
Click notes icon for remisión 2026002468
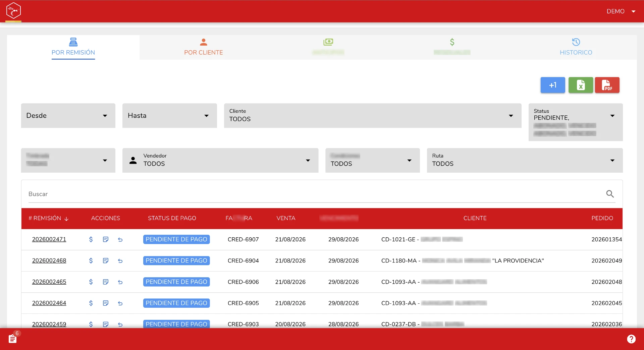tap(106, 260)
